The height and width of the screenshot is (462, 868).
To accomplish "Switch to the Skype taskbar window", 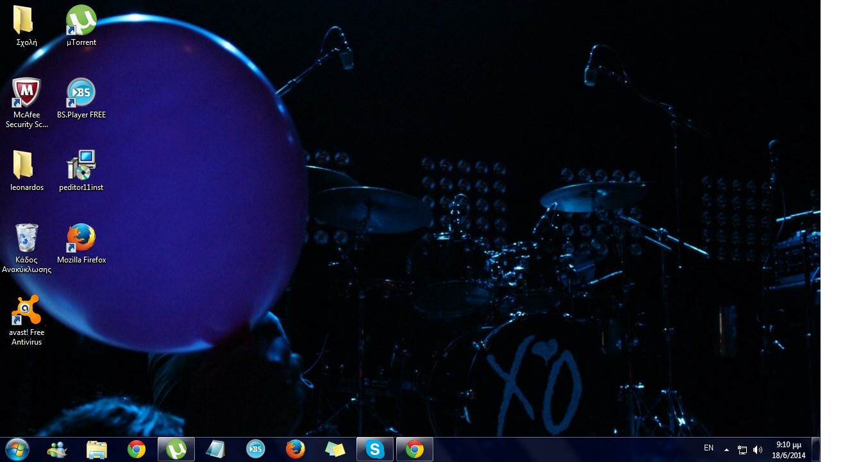I will click(375, 450).
